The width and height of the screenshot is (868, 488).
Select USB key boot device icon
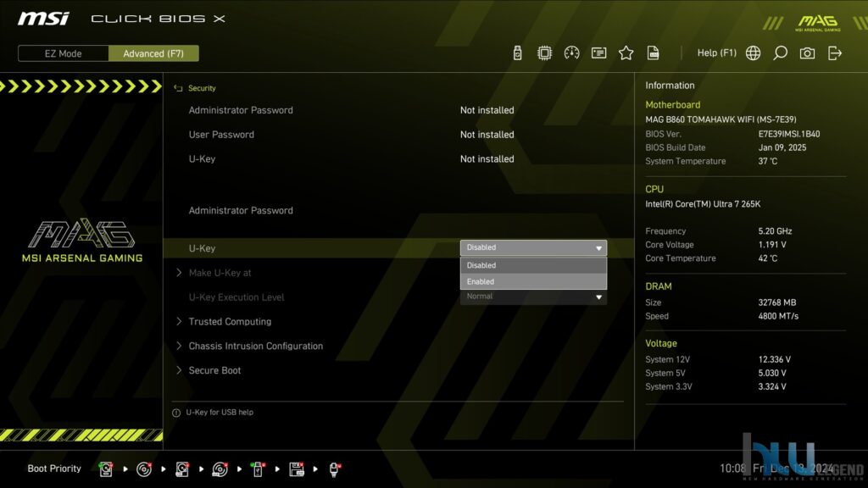[x=258, y=469]
